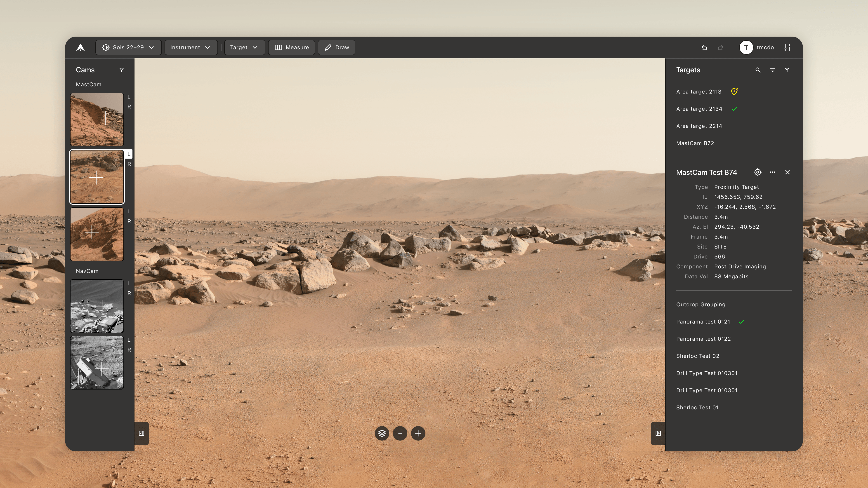Collapse the left Cams panel
Screen dimensions: 868x488
pos(142,434)
